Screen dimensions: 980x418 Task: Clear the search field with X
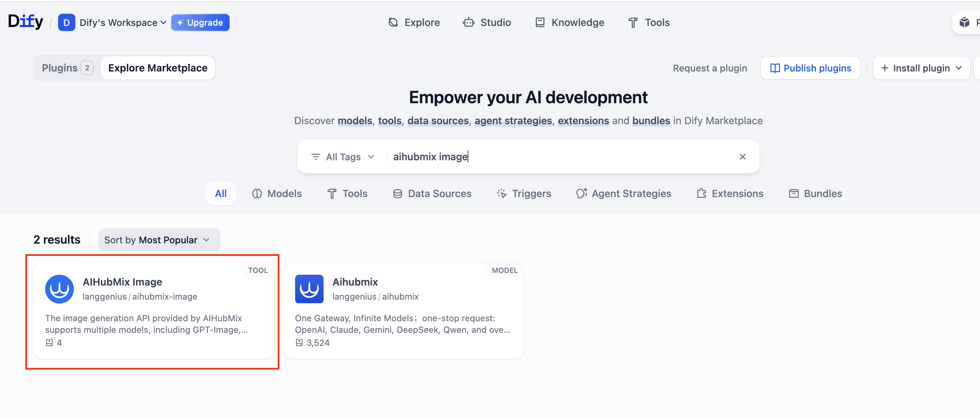click(742, 156)
